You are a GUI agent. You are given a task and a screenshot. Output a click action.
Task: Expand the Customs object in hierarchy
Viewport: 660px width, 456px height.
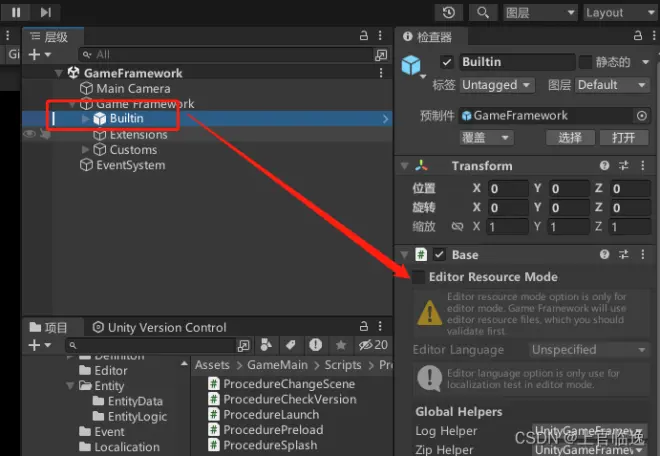pos(85,149)
